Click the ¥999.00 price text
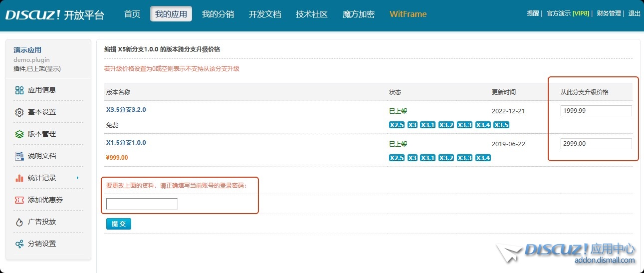The width and height of the screenshot is (644, 273). [117, 158]
